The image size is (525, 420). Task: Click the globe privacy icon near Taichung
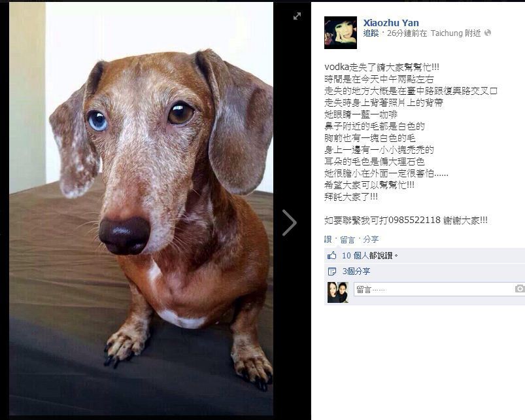pos(488,33)
